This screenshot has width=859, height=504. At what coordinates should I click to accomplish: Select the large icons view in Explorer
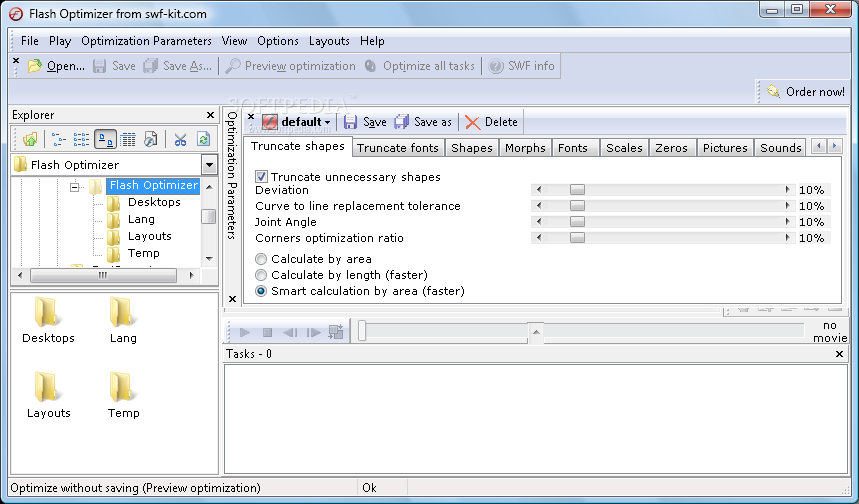[105, 139]
